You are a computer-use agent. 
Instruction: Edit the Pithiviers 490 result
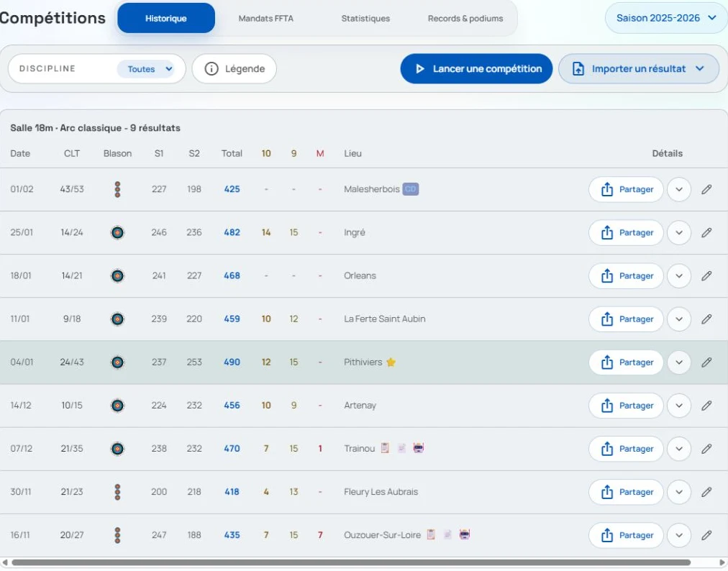coord(706,362)
